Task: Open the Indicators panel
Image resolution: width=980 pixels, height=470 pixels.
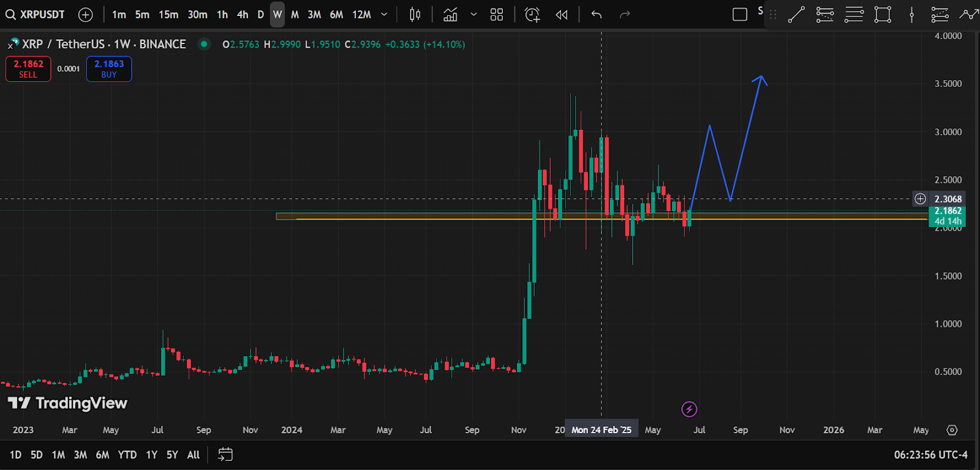Action: click(x=450, y=15)
